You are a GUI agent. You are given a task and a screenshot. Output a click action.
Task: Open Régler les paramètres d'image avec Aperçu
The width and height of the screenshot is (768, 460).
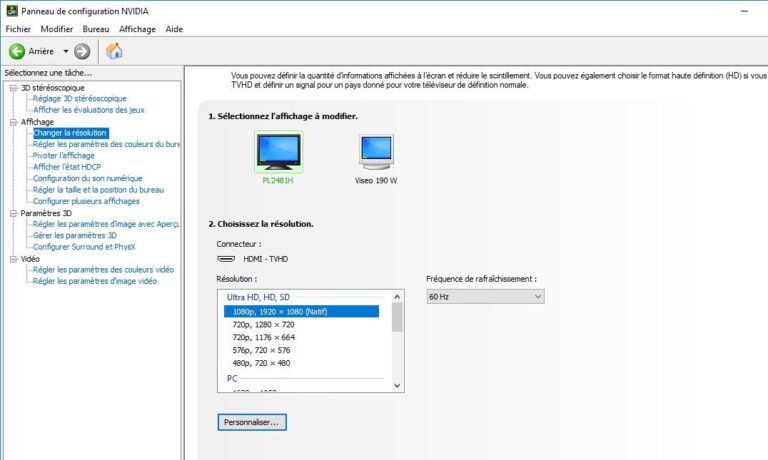click(106, 224)
